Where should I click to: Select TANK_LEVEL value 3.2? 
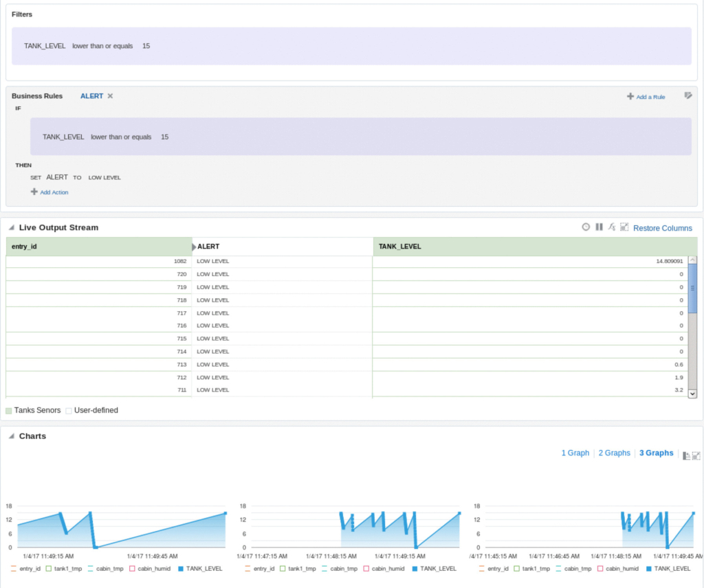[679, 390]
